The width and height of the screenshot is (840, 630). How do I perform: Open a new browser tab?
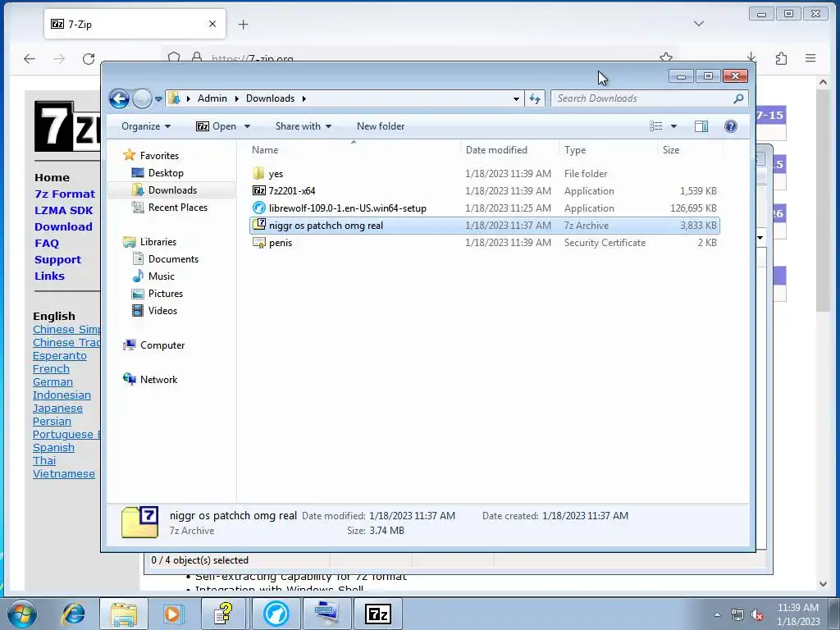tap(243, 24)
